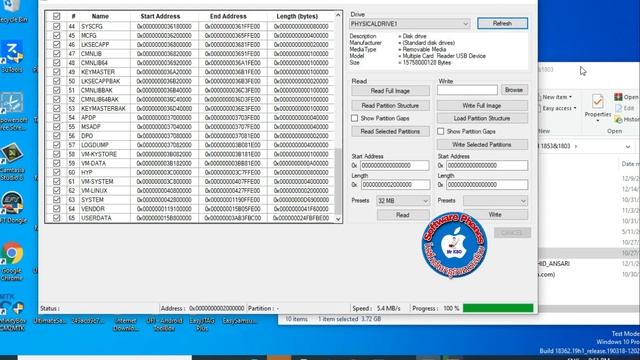Click the Edit option in File Explorer ribbon
This screenshot has width=640, height=360.
pyautogui.click(x=624, y=108)
